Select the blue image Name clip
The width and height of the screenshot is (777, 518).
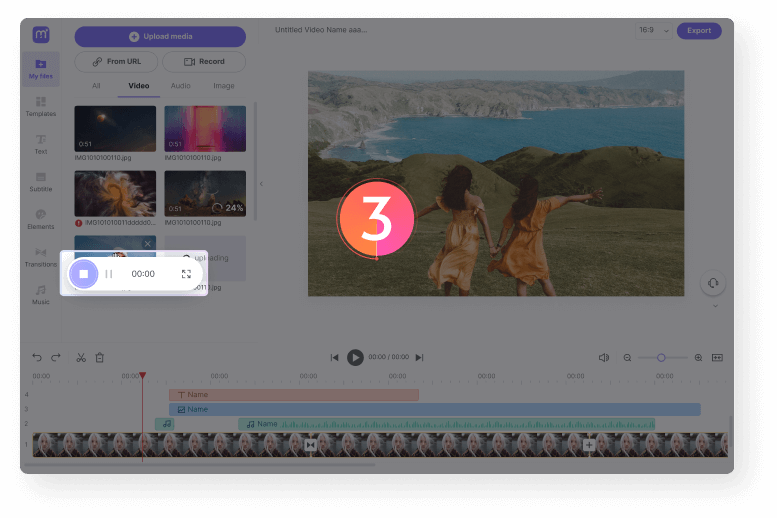[x=435, y=409]
